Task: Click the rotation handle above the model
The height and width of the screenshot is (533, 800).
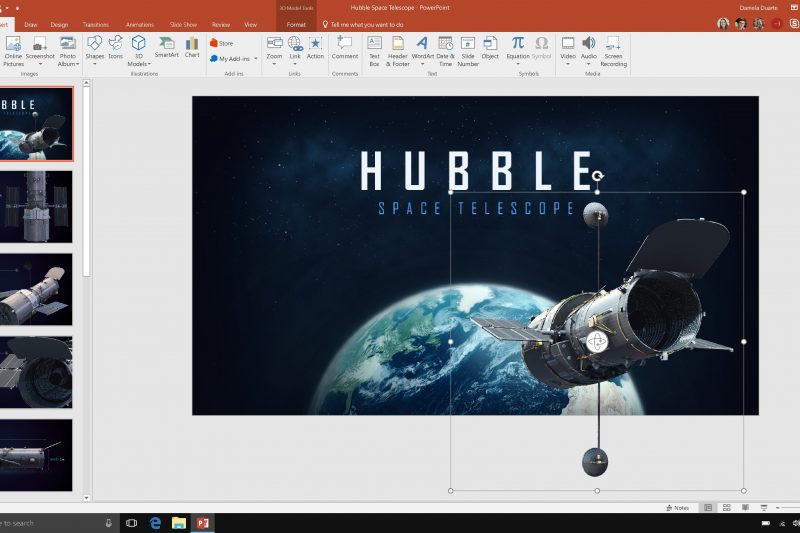Action: (597, 176)
